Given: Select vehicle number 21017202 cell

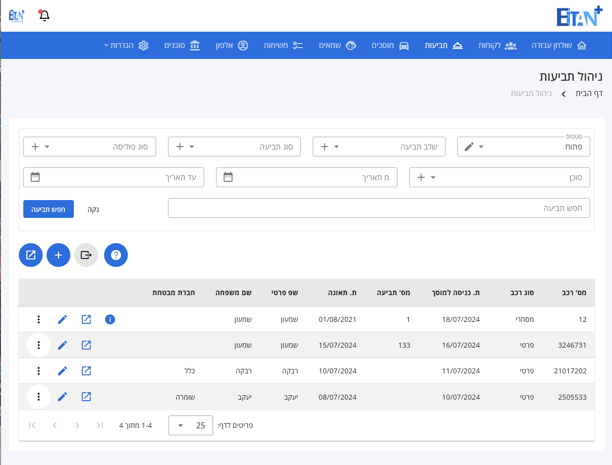Looking at the screenshot, I should click(570, 371).
